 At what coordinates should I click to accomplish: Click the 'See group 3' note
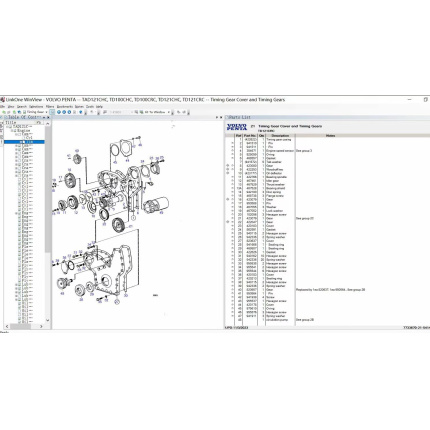304,151
